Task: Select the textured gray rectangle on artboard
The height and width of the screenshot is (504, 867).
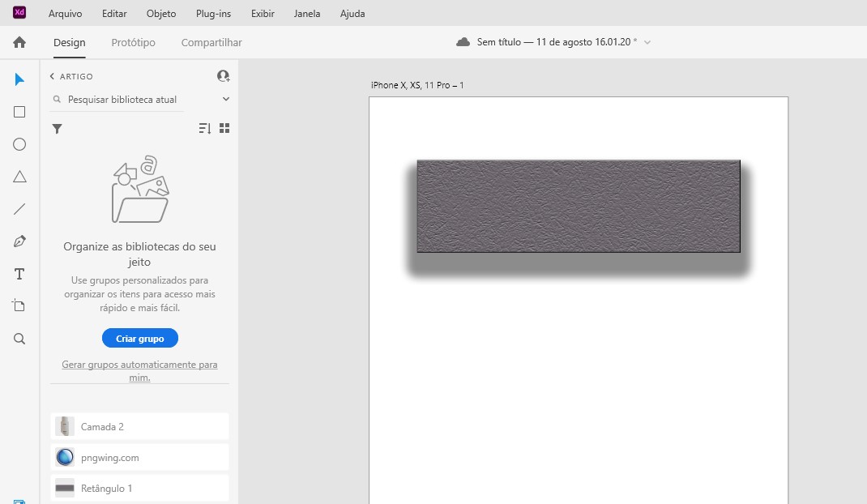Action: click(579, 207)
